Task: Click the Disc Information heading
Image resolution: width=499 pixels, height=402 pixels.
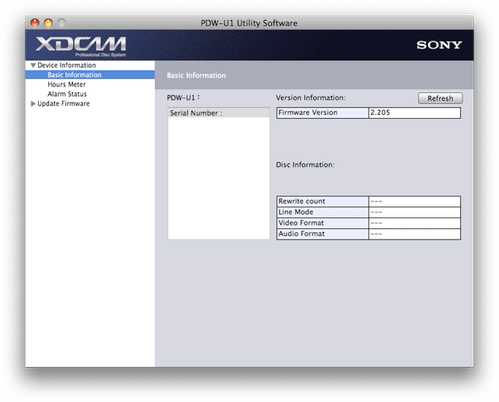Action: click(305, 165)
